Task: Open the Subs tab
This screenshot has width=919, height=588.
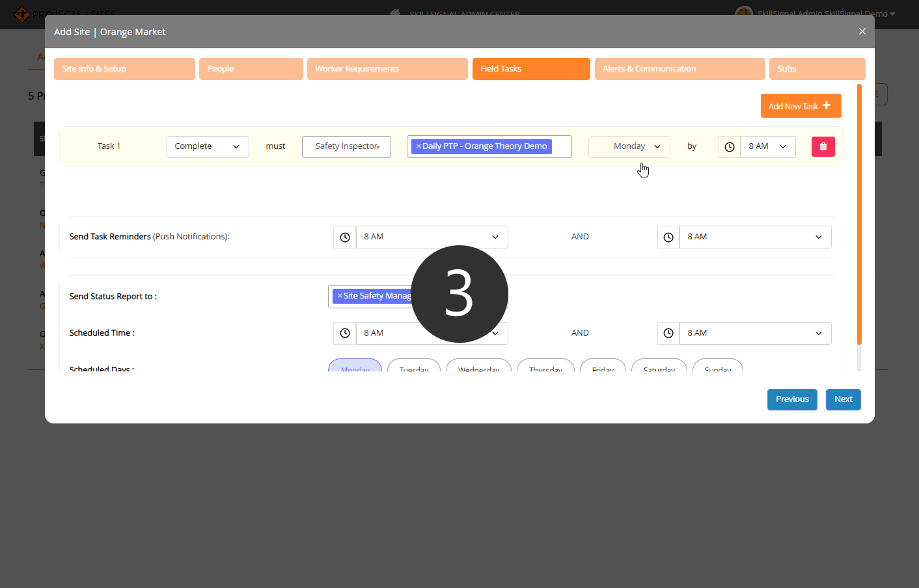Action: [x=817, y=68]
